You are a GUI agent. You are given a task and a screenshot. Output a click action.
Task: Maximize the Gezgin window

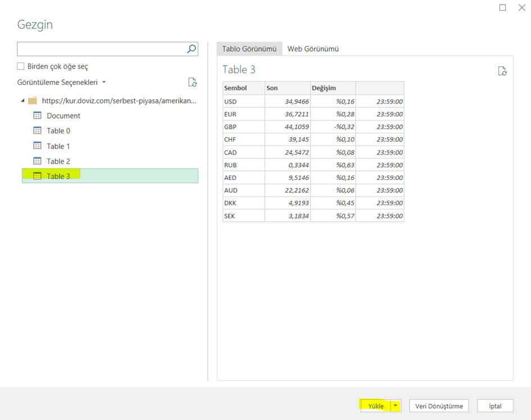[x=502, y=7]
